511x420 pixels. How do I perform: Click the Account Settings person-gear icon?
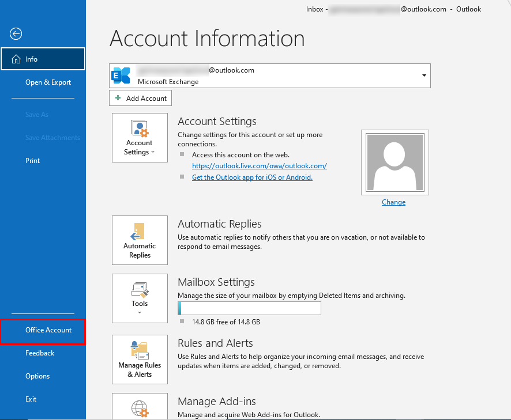click(x=140, y=128)
